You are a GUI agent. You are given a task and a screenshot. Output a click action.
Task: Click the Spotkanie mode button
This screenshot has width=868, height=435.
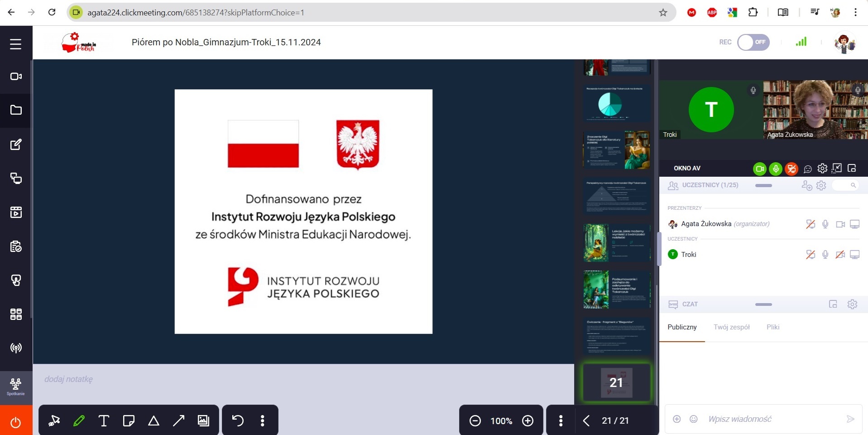16,387
